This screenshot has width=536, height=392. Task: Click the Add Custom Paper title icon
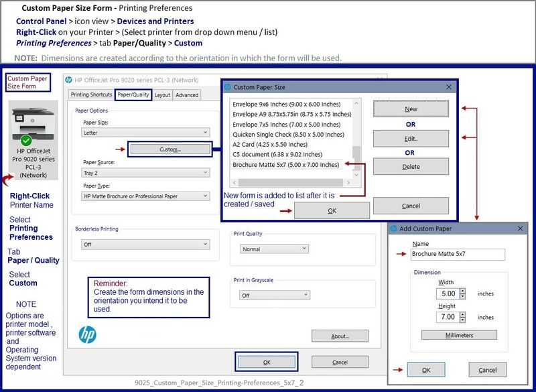tap(394, 228)
